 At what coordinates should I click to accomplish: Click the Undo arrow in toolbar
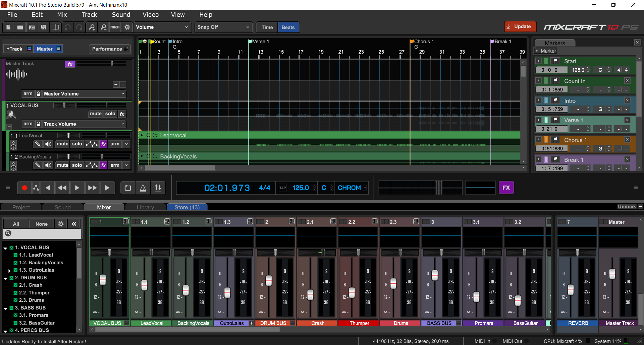[67, 27]
